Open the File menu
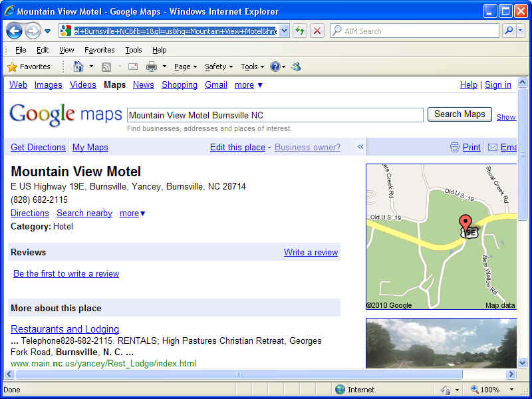Image resolution: width=532 pixels, height=399 pixels. coord(21,50)
